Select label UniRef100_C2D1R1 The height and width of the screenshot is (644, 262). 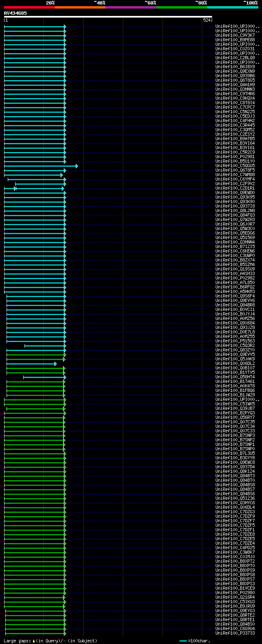(x=235, y=188)
